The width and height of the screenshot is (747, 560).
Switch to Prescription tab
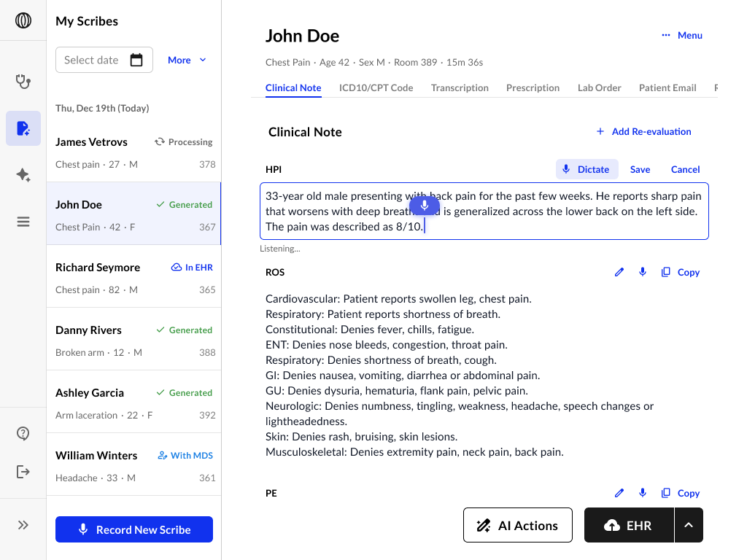point(533,87)
